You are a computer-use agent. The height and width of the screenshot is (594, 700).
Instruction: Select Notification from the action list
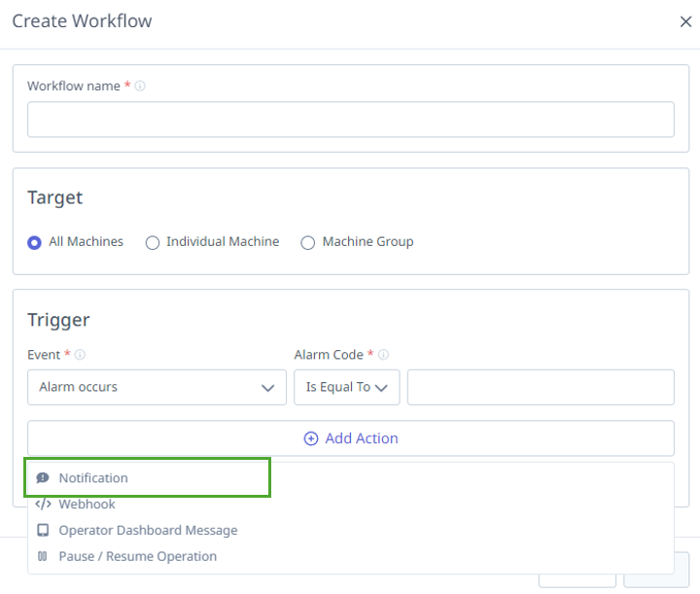(x=93, y=478)
